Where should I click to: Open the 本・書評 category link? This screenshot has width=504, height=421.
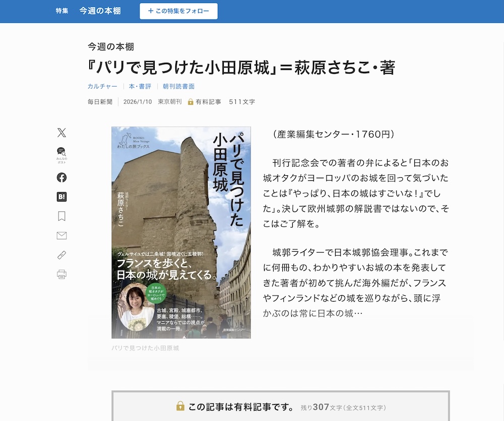click(x=140, y=87)
